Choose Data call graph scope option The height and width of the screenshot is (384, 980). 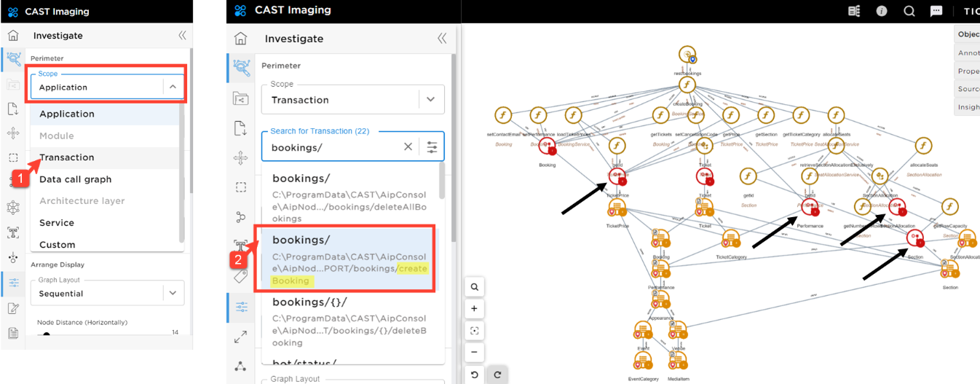click(x=105, y=179)
